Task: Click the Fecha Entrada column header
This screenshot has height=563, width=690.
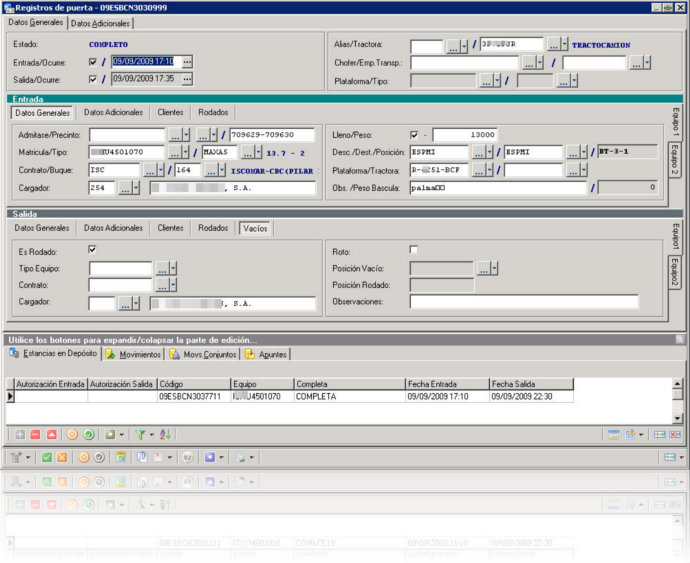Action: coord(447,384)
